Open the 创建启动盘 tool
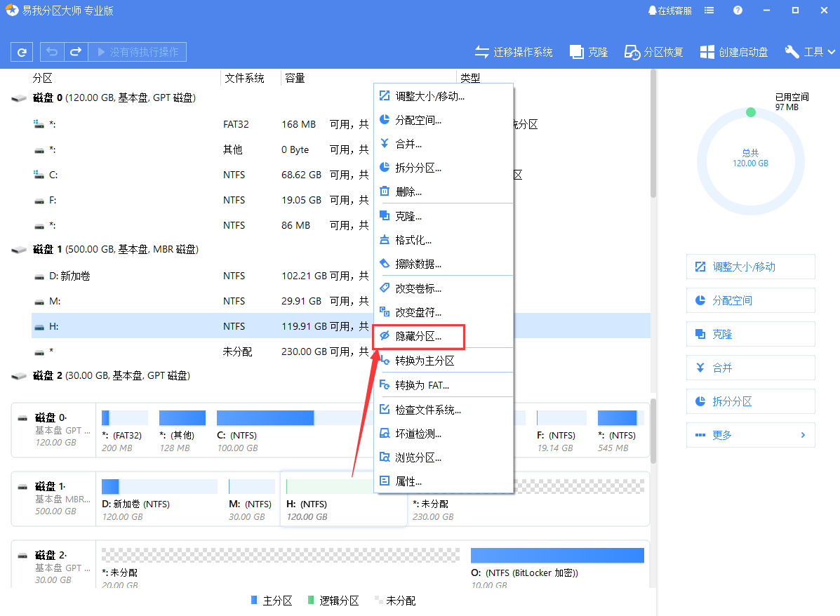The image size is (840, 616). (x=734, y=52)
